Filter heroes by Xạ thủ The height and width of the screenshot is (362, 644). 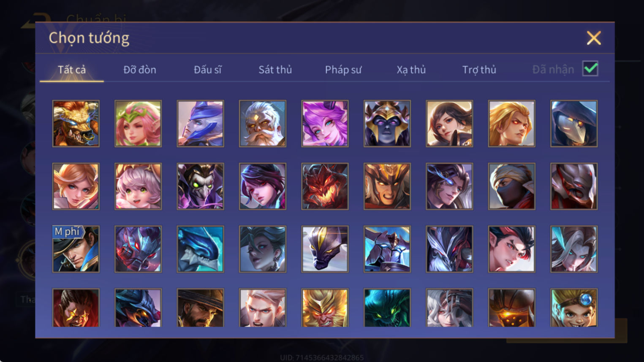[411, 70]
